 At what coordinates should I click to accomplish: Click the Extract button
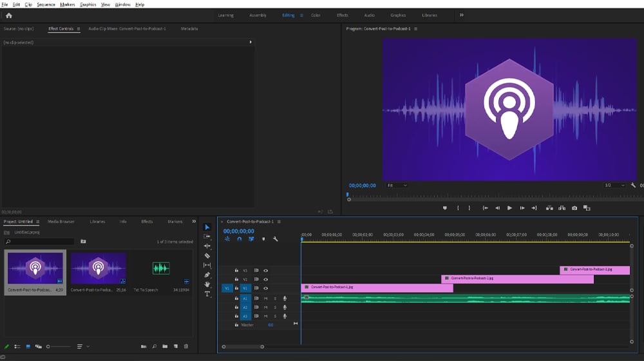[562, 208]
